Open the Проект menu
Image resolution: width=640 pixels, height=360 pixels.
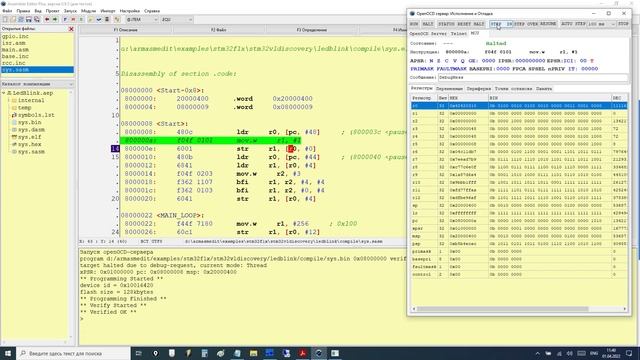(x=52, y=11)
